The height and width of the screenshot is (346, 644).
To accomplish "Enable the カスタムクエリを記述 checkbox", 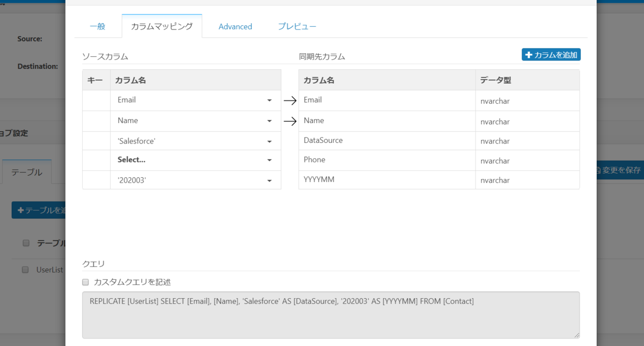I will point(85,282).
